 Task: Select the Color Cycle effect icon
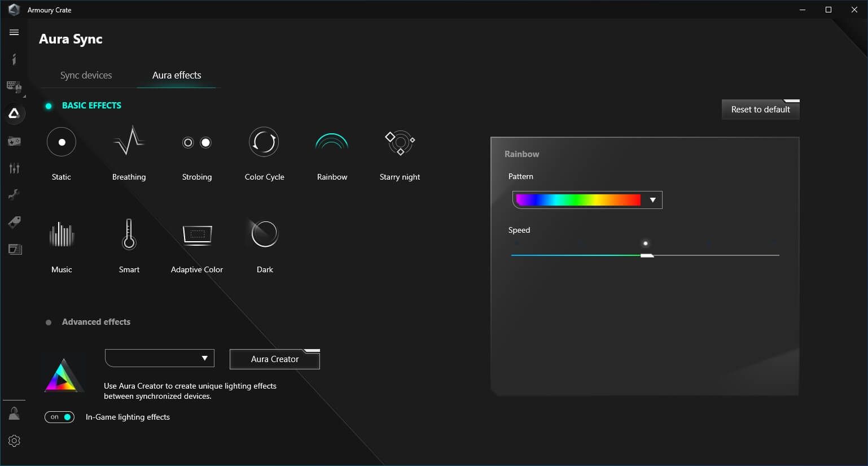point(264,142)
